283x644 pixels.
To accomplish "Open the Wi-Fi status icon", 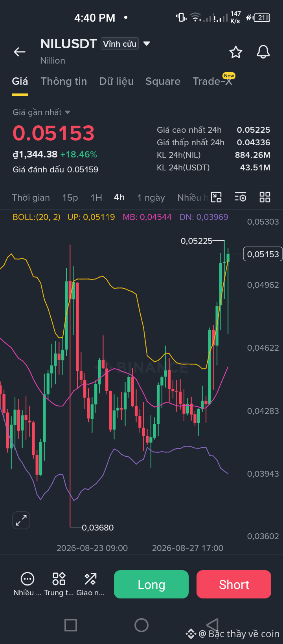I will [195, 17].
